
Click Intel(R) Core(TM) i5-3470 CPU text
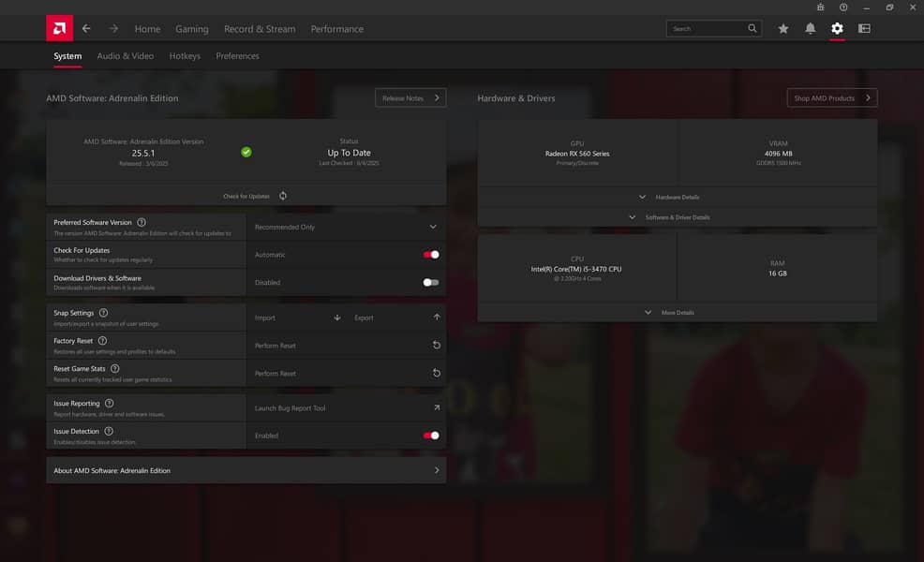click(x=576, y=269)
